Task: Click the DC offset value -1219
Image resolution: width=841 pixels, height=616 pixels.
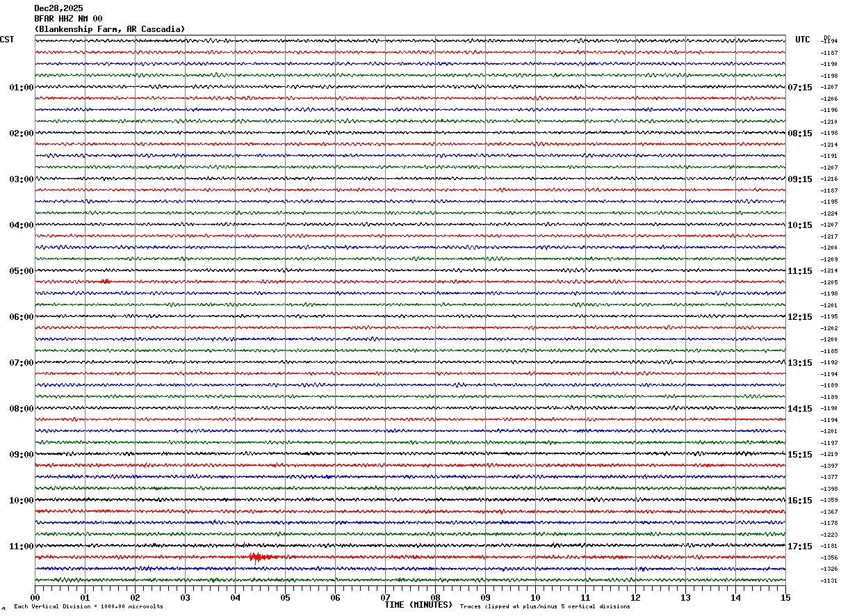Action: (829, 454)
